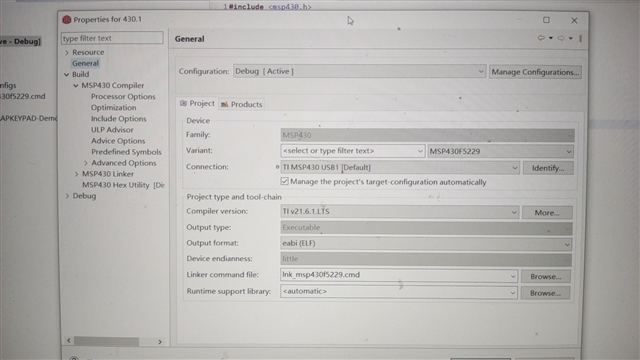640x360 pixels.
Task: Expand the Advanced Options node
Action: tap(86, 163)
